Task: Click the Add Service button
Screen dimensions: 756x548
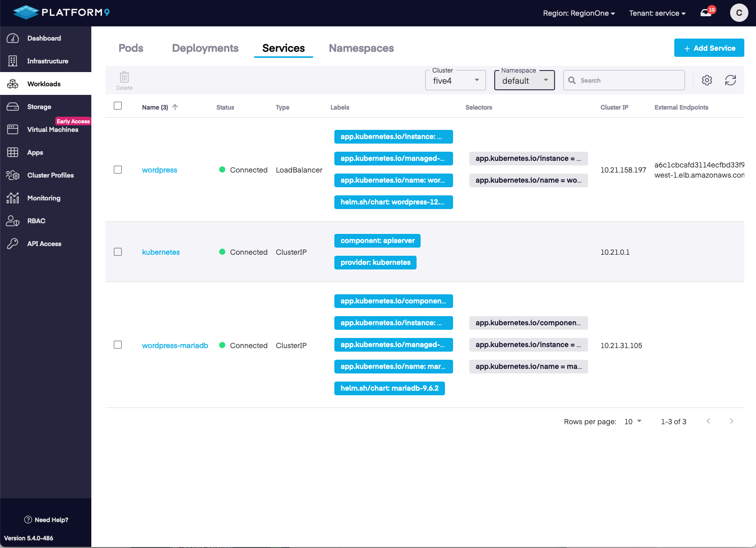Action: click(709, 48)
